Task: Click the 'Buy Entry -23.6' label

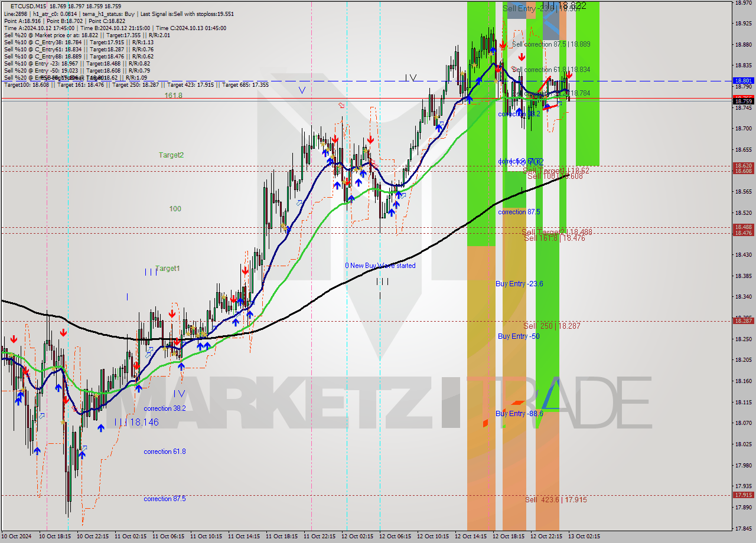Action: pos(519,284)
